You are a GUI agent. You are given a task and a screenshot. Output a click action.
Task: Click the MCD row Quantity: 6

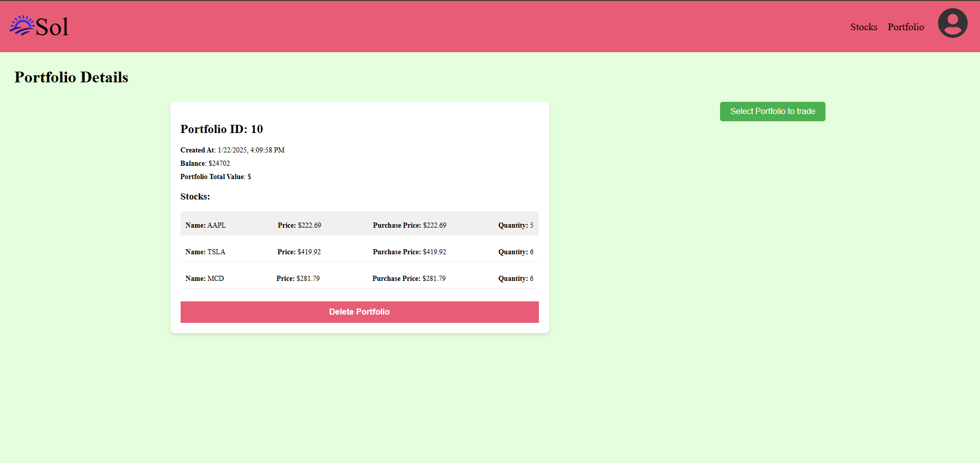[x=516, y=278]
